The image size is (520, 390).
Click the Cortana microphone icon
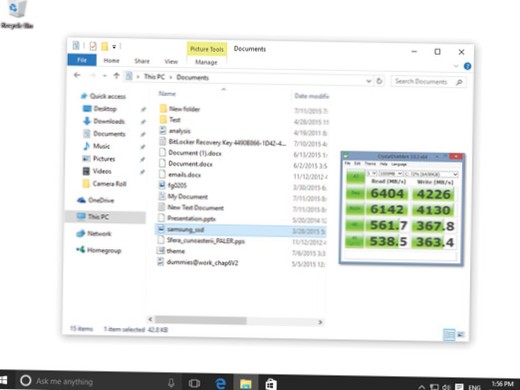(x=171, y=382)
